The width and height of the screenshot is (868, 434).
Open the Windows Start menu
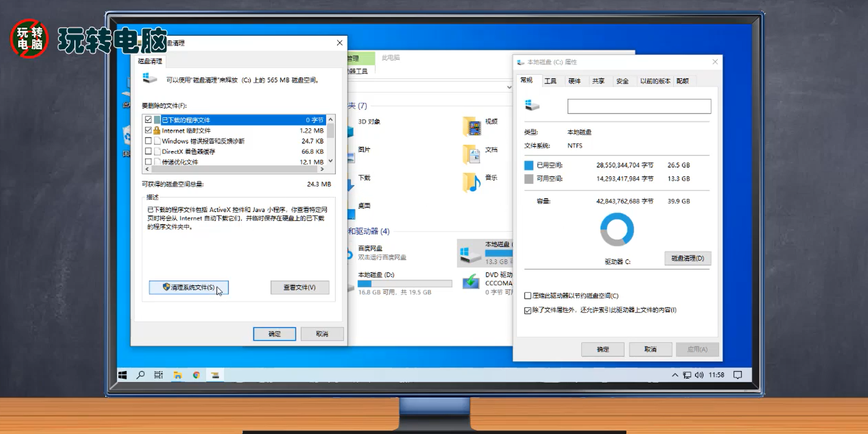point(123,375)
